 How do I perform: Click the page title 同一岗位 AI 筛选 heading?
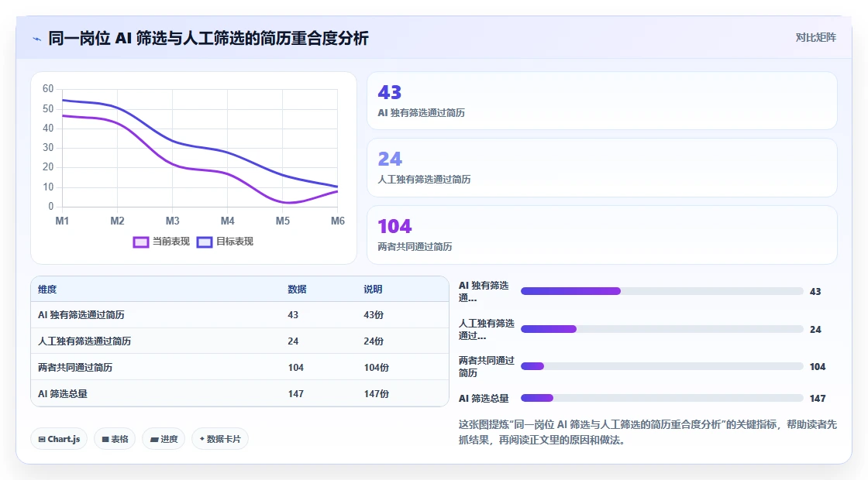tap(208, 38)
